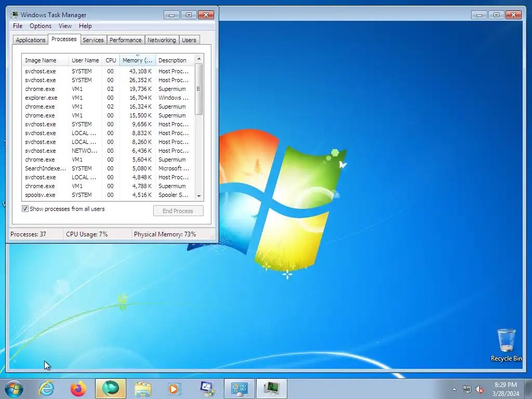Select the svchost.exe row using 8,832 K
The image size is (532, 399).
point(109,133)
